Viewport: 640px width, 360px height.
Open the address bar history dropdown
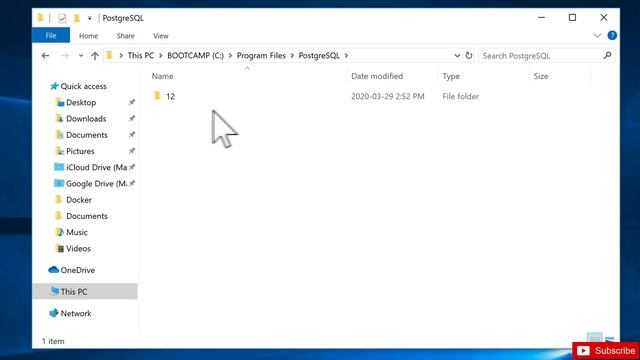(457, 56)
